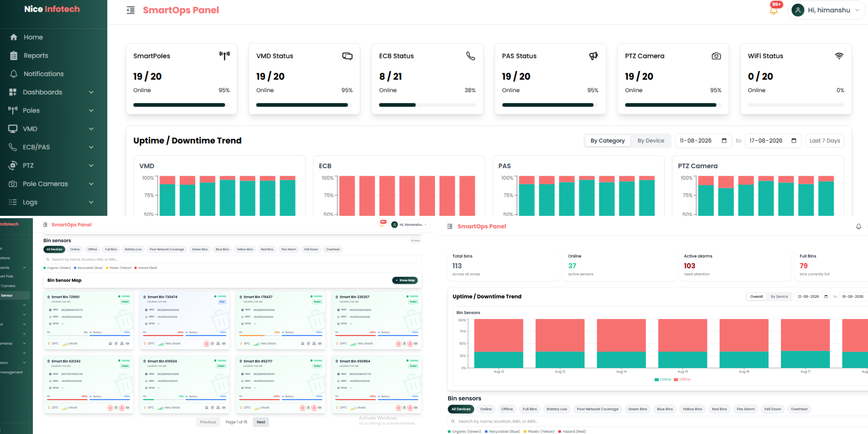Switch trend view to By Category
The width and height of the screenshot is (868, 434).
point(607,141)
